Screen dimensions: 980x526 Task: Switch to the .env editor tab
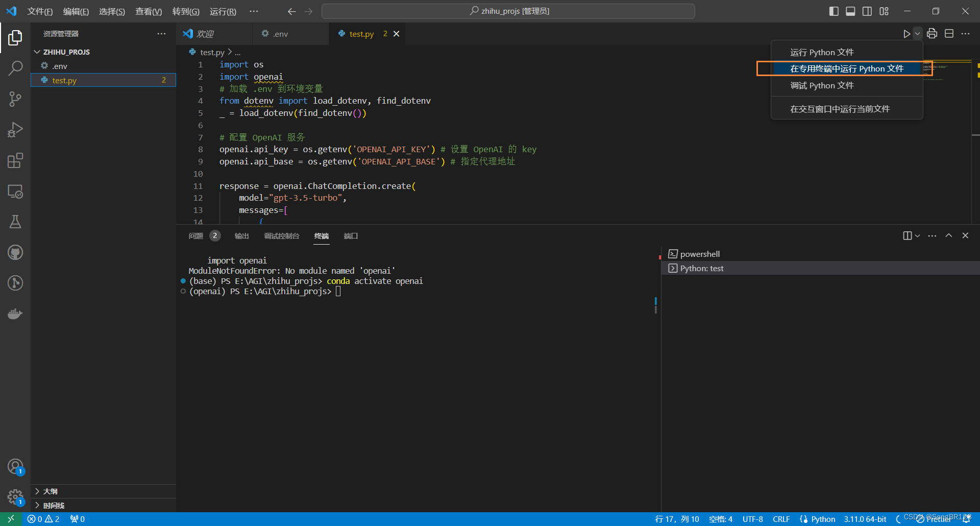coord(290,34)
